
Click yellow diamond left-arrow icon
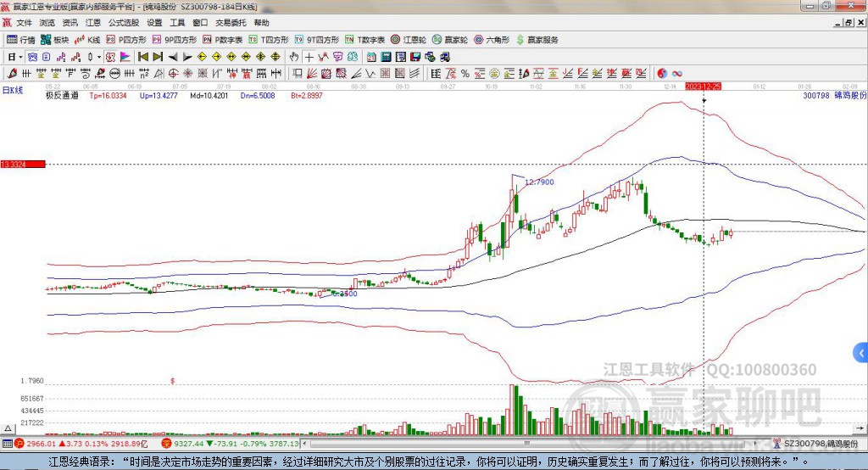click(x=202, y=57)
